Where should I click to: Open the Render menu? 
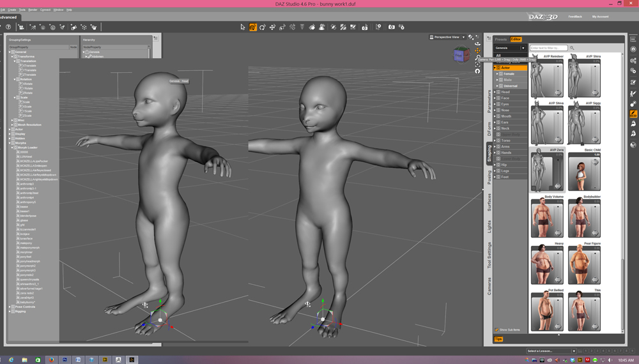[33, 10]
